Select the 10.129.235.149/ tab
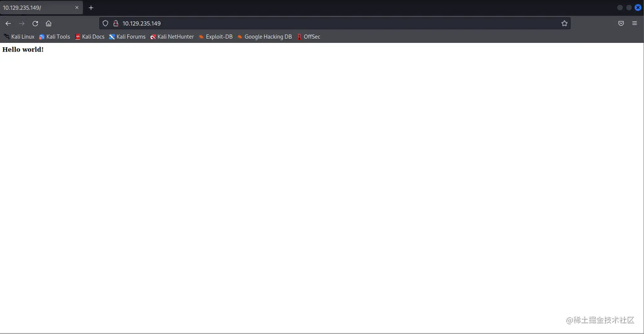This screenshot has height=334, width=644. tap(41, 8)
